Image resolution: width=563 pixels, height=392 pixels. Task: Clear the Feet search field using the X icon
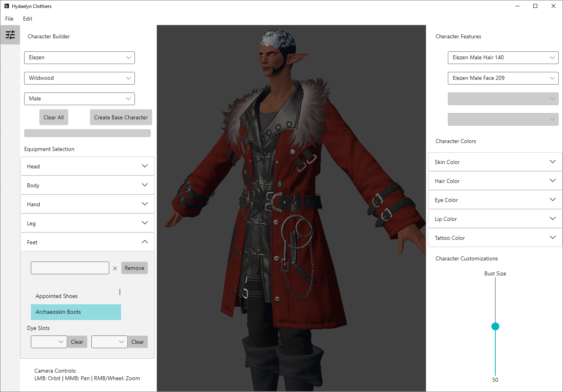115,268
